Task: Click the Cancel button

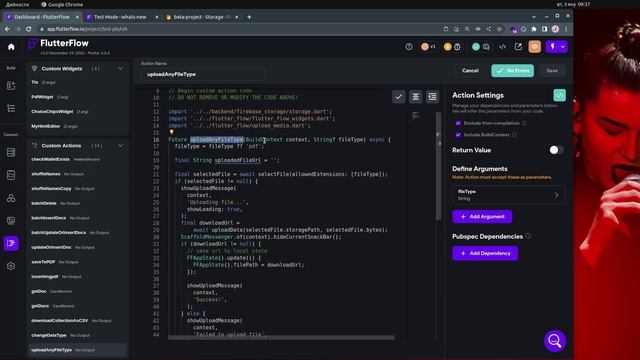Action: [470, 71]
